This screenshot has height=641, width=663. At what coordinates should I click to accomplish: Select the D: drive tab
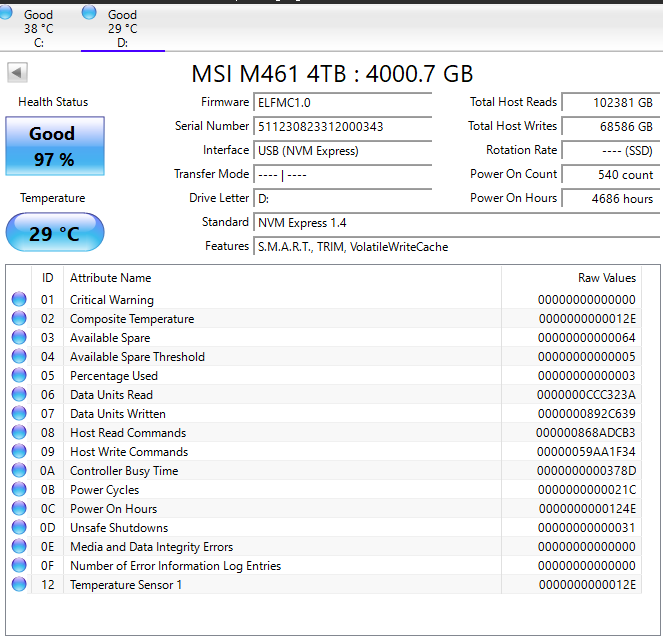pos(123,28)
